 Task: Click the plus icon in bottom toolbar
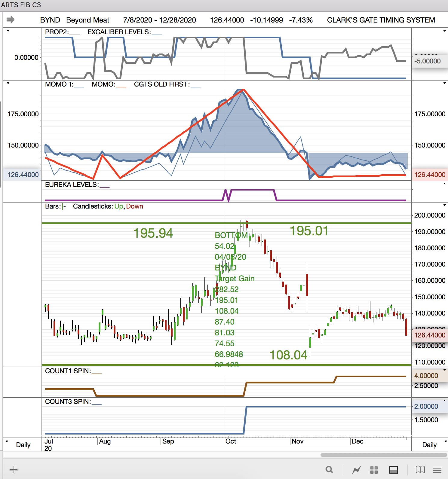14,469
